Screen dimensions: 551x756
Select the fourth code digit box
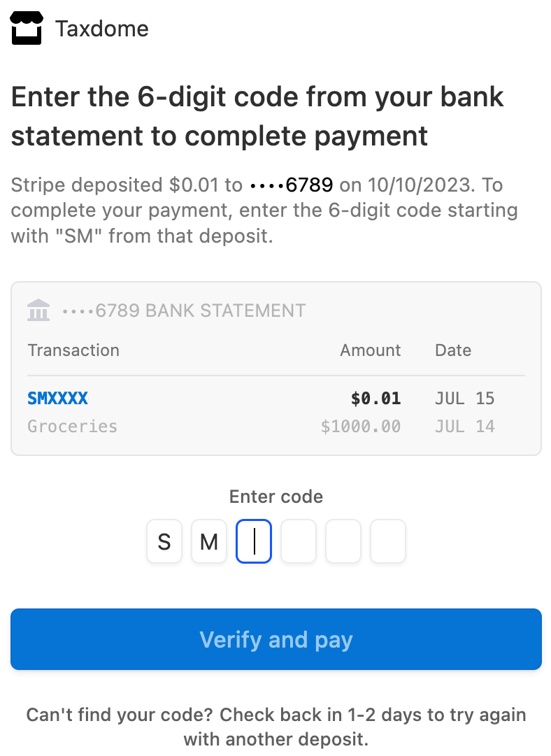[299, 541]
